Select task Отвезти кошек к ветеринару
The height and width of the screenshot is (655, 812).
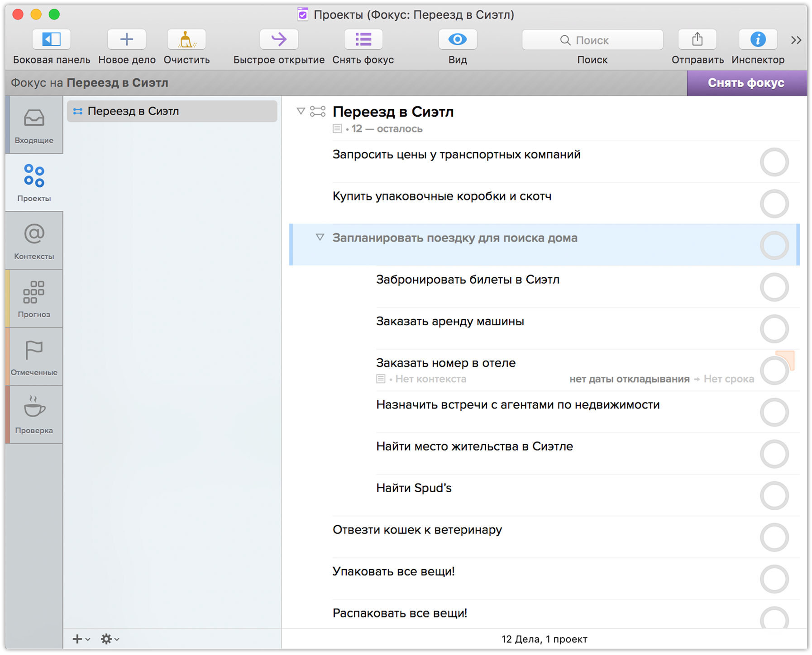417,530
